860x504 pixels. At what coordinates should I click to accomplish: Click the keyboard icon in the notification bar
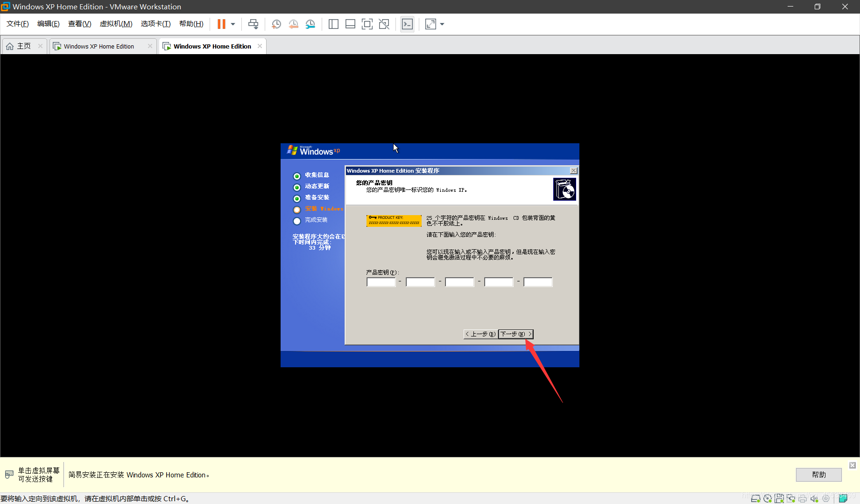9,475
